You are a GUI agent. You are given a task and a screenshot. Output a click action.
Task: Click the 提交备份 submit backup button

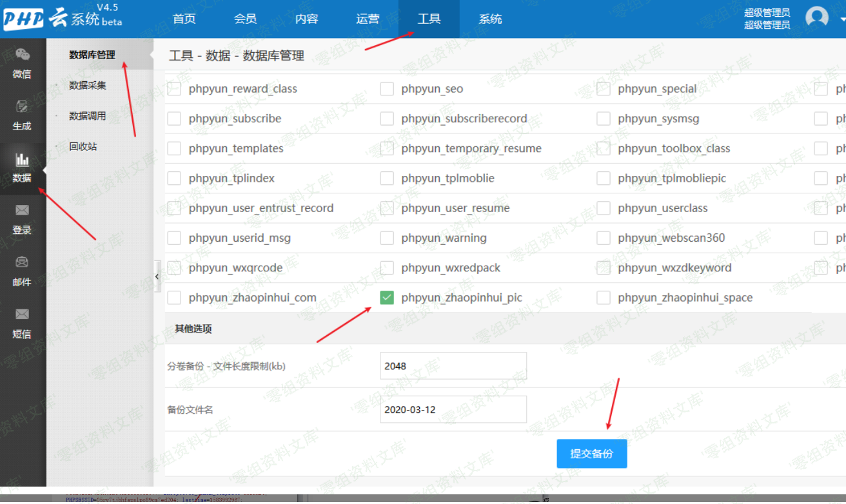591,454
